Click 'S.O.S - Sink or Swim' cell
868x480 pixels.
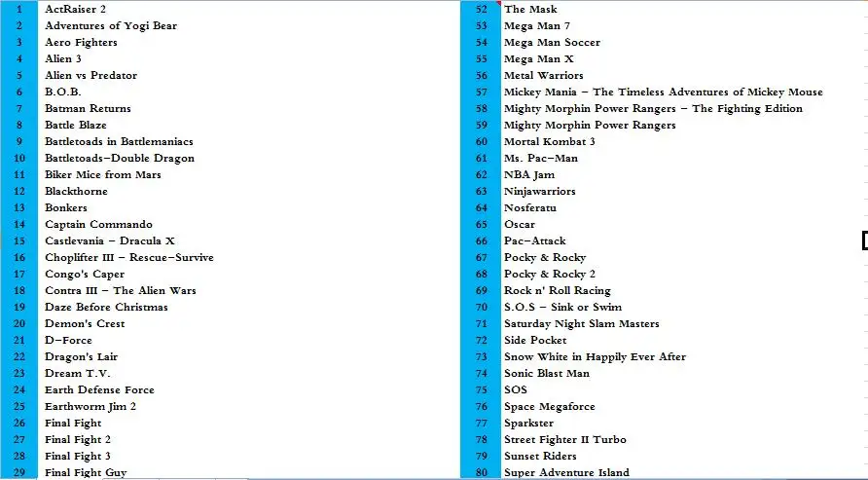pyautogui.click(x=562, y=308)
